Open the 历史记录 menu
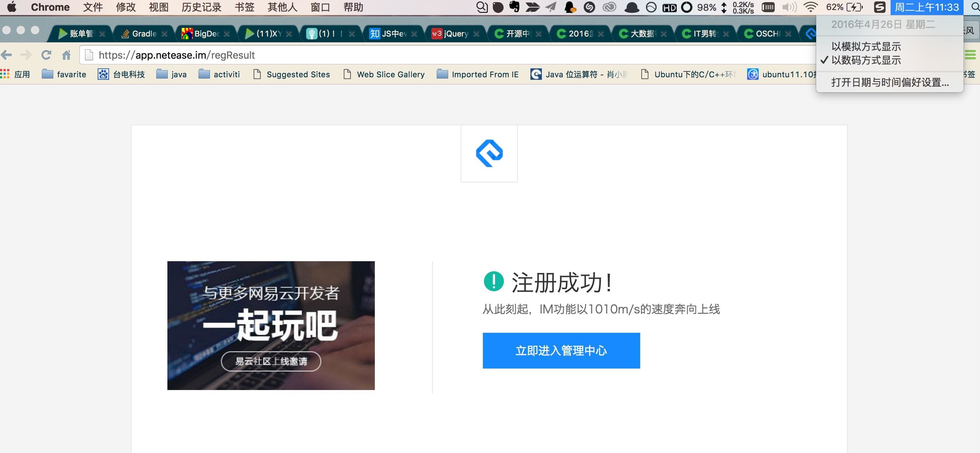The width and height of the screenshot is (980, 453). click(x=201, y=7)
